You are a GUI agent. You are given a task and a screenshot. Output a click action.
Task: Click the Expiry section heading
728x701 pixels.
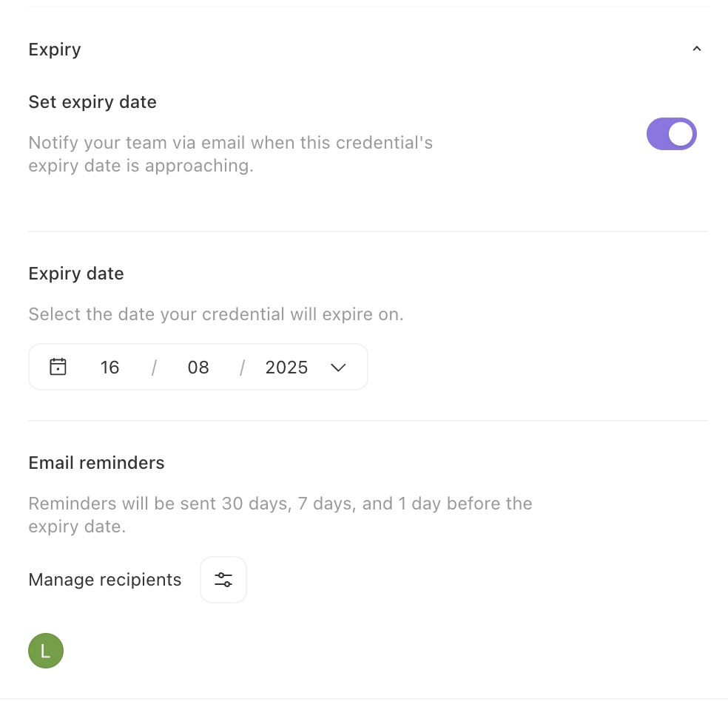(x=55, y=50)
